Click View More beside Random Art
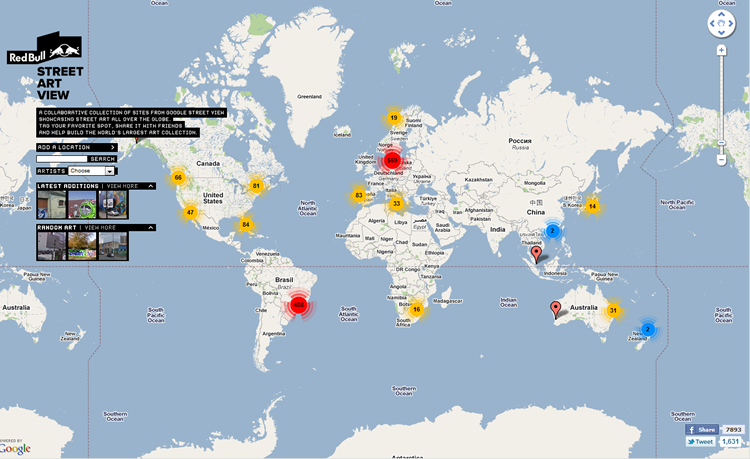 tap(100, 228)
